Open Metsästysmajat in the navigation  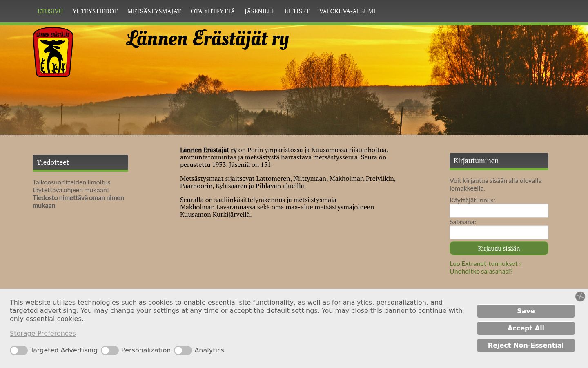(x=154, y=11)
